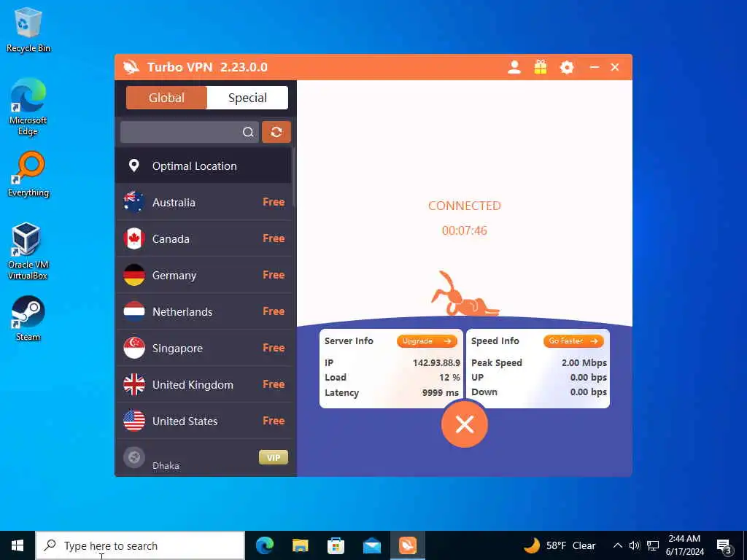Click the server search input field
Image resolution: width=747 pixels, height=560 pixels.
coord(190,132)
